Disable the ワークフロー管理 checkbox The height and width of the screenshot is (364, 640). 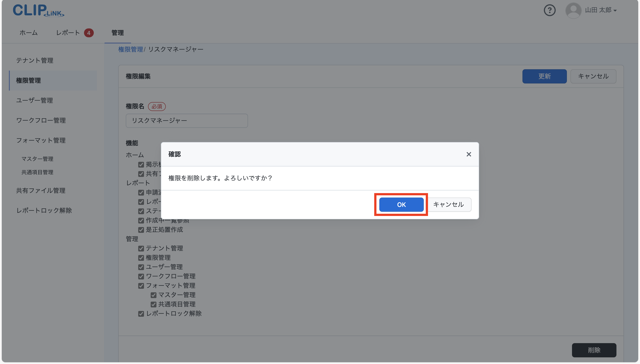point(141,276)
